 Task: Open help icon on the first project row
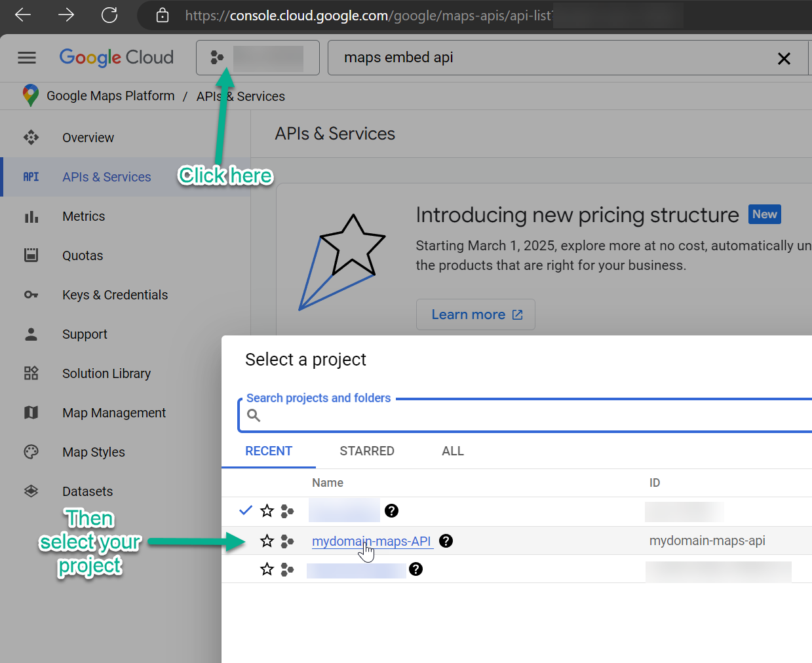tap(392, 511)
